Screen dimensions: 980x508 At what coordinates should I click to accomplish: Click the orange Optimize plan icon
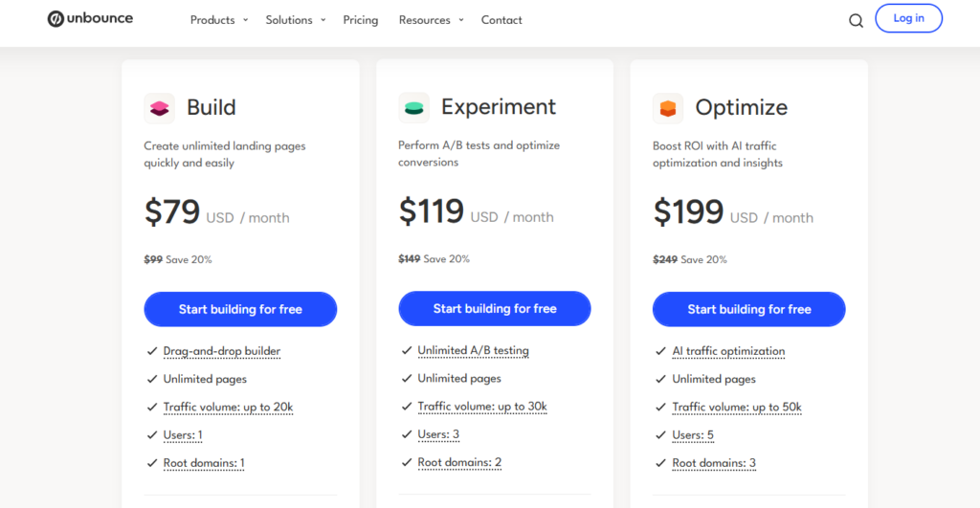click(x=668, y=108)
